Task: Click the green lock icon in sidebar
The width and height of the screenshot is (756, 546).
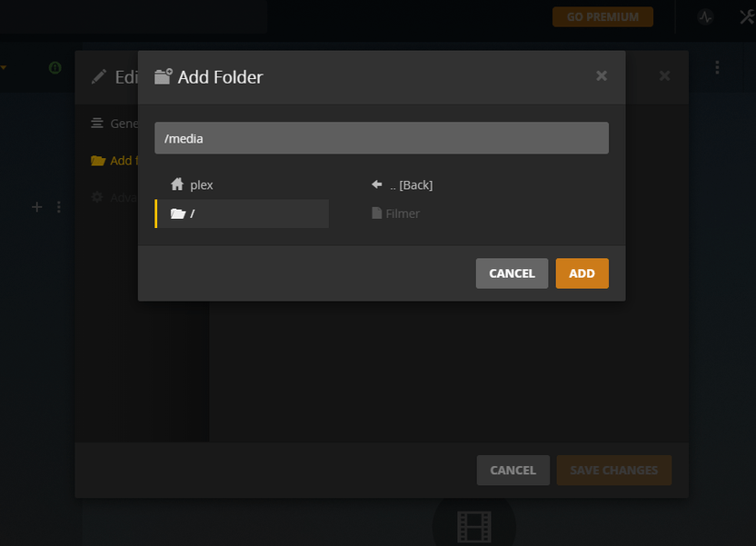Action: tap(55, 67)
